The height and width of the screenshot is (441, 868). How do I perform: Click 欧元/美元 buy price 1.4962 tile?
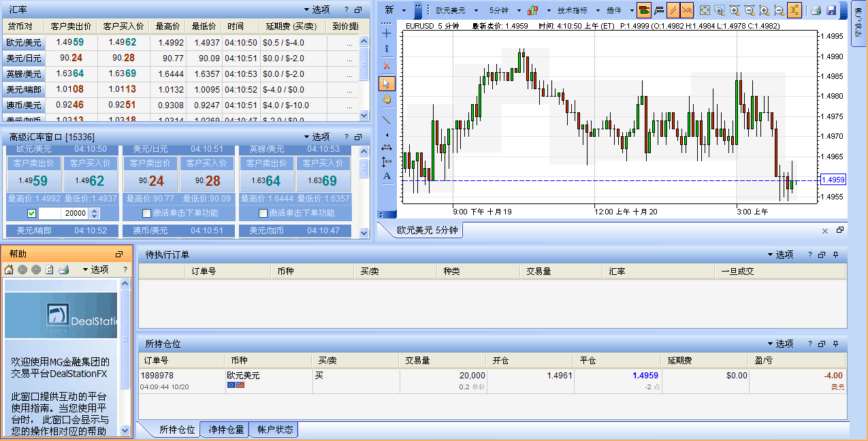point(91,174)
